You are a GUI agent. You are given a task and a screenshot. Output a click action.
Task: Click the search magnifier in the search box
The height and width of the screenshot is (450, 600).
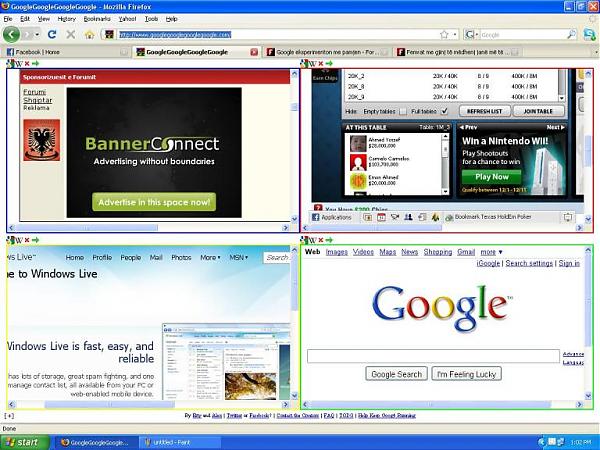tap(571, 35)
